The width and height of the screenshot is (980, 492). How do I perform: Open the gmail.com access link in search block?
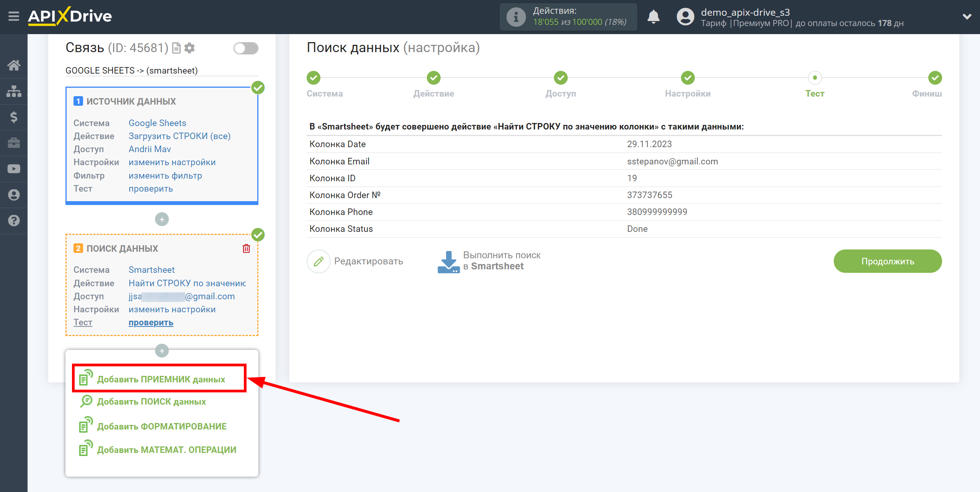click(x=182, y=296)
